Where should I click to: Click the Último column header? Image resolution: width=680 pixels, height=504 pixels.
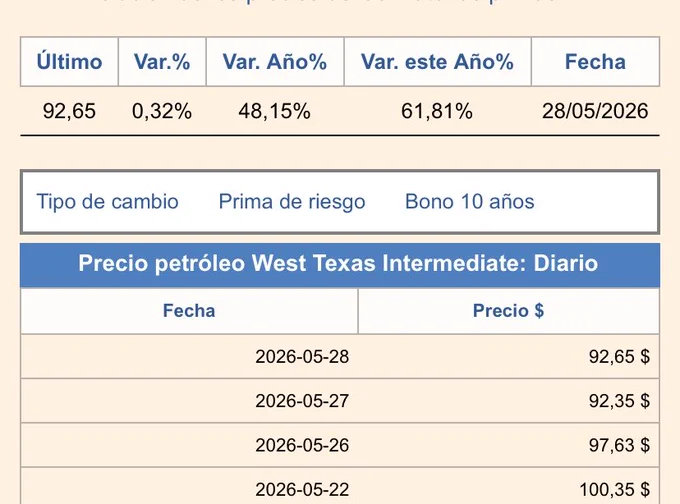69,62
